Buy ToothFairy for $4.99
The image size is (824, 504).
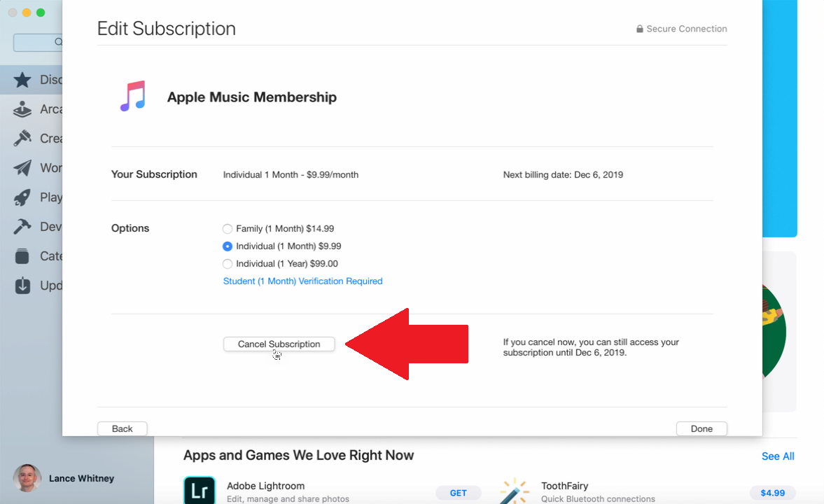pos(772,493)
